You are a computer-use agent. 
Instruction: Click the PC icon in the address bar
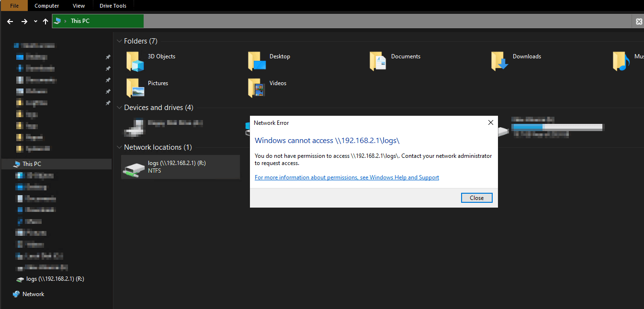[57, 21]
